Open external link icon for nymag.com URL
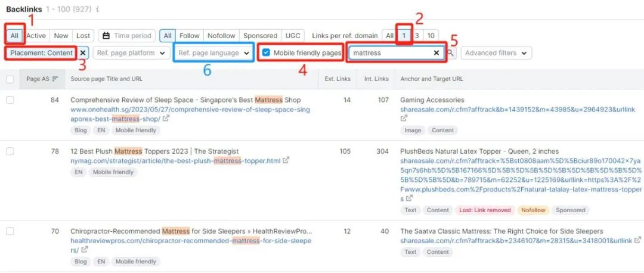Image resolution: width=644 pixels, height=273 pixels. [286, 160]
